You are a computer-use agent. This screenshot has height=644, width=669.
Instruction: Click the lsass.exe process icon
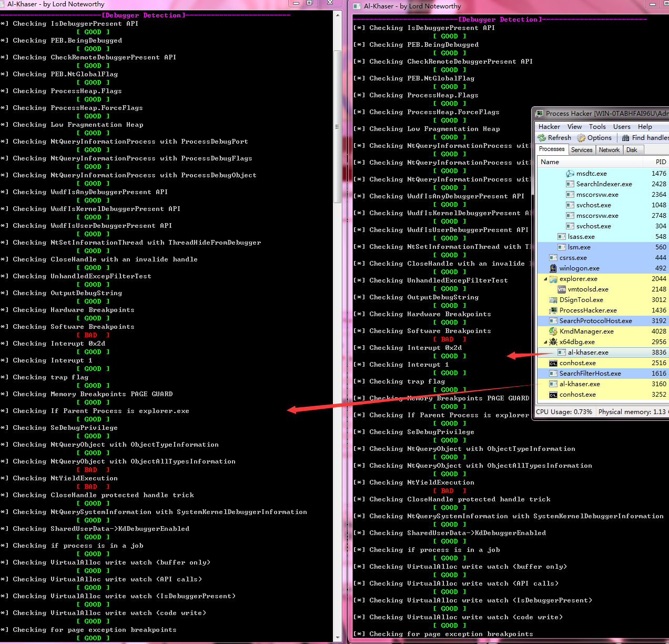click(x=562, y=237)
